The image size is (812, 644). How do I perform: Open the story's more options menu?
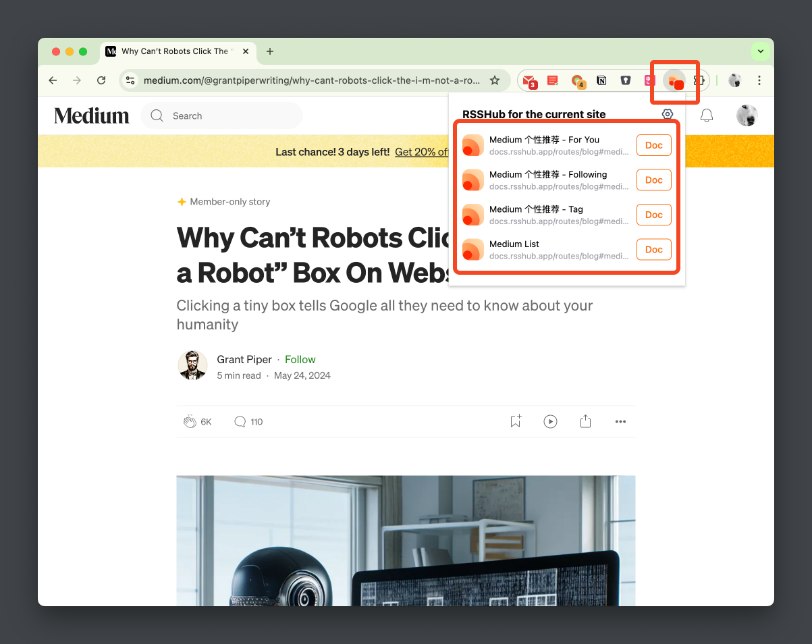tap(621, 422)
